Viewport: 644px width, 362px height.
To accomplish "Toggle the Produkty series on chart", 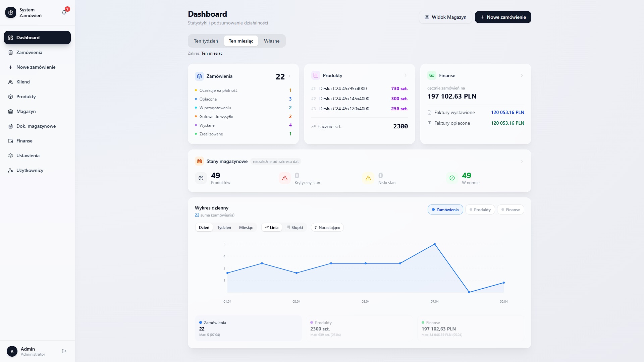I will tap(480, 209).
